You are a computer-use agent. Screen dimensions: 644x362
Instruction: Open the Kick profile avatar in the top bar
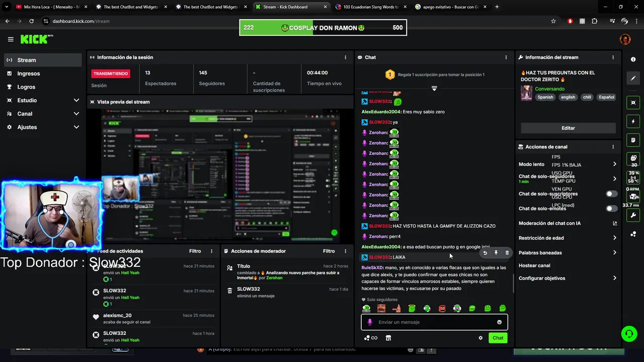pos(625,39)
